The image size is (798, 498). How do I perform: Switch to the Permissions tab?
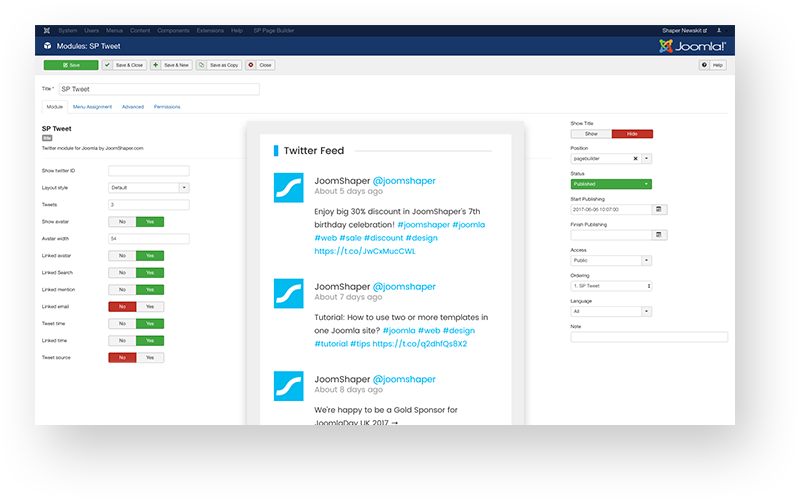click(167, 107)
